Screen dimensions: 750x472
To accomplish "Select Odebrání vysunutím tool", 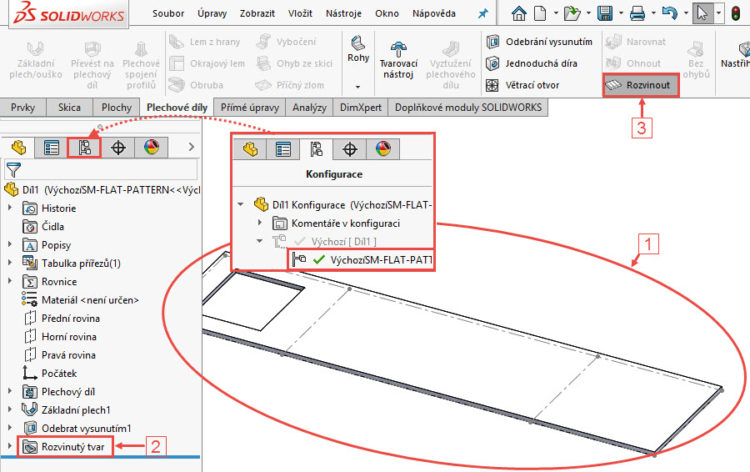I will point(540,42).
